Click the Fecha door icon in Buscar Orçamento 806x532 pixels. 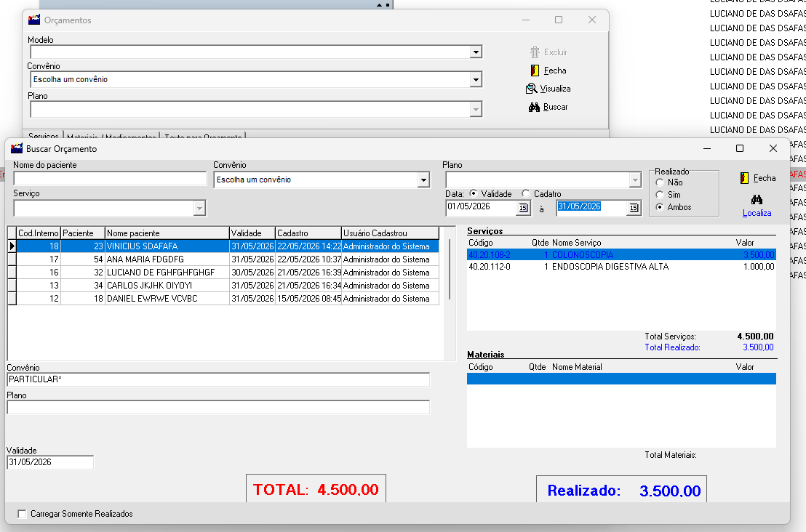click(744, 178)
